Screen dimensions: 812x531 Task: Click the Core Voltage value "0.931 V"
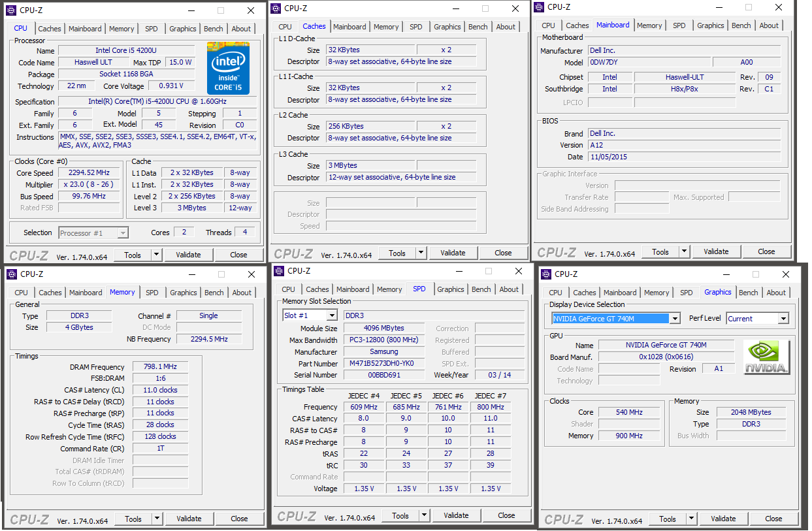171,86
